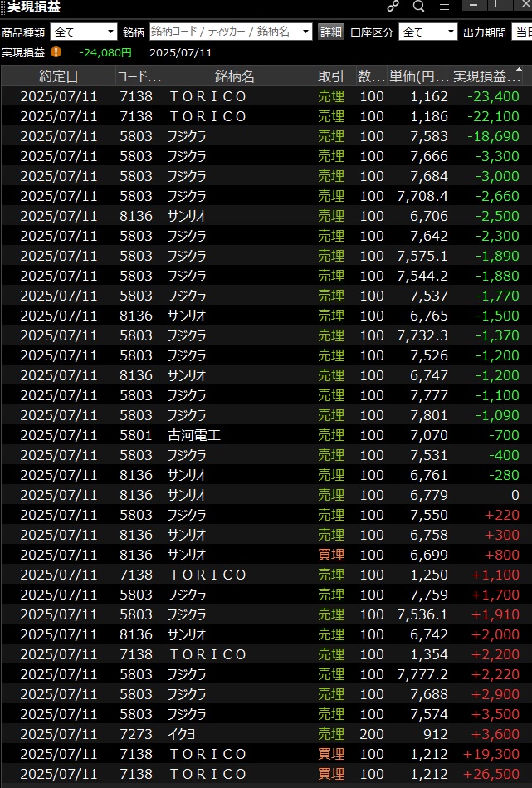The height and width of the screenshot is (788, 532).
Task: Click the unit price 7,801 cell
Action: [428, 415]
